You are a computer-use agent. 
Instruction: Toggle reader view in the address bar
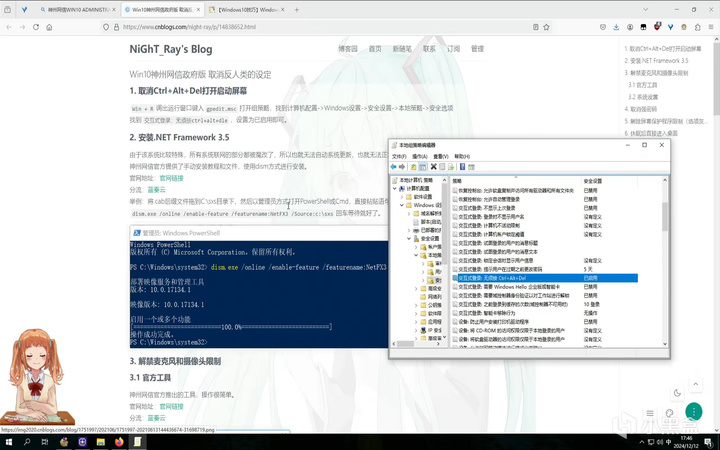(x=535, y=27)
